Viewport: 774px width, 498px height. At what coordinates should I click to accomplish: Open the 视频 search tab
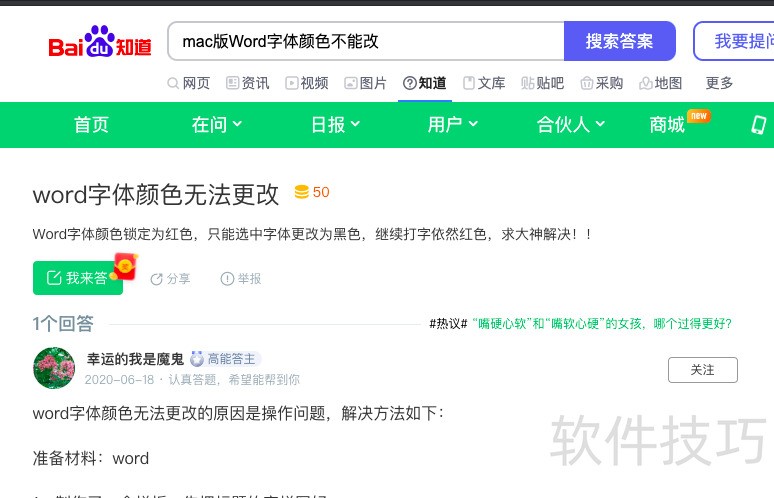307,83
